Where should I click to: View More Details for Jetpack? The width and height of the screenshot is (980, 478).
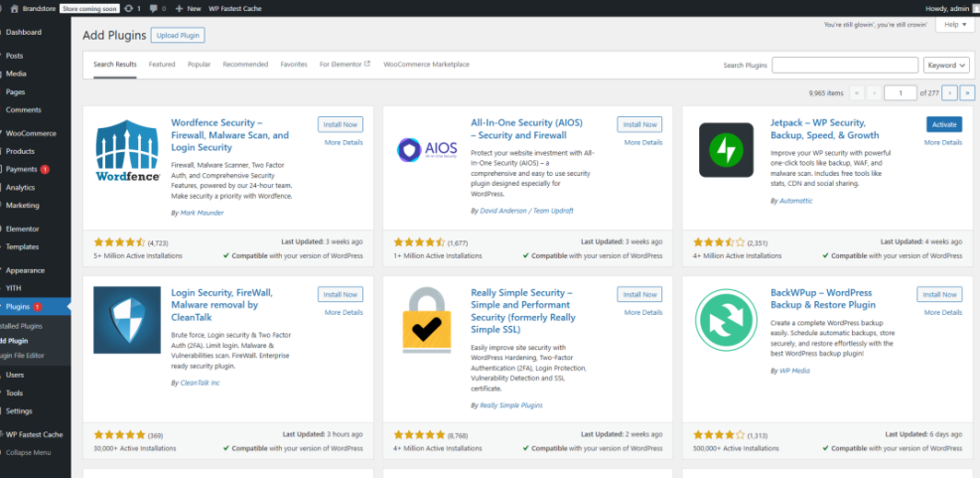(x=943, y=143)
